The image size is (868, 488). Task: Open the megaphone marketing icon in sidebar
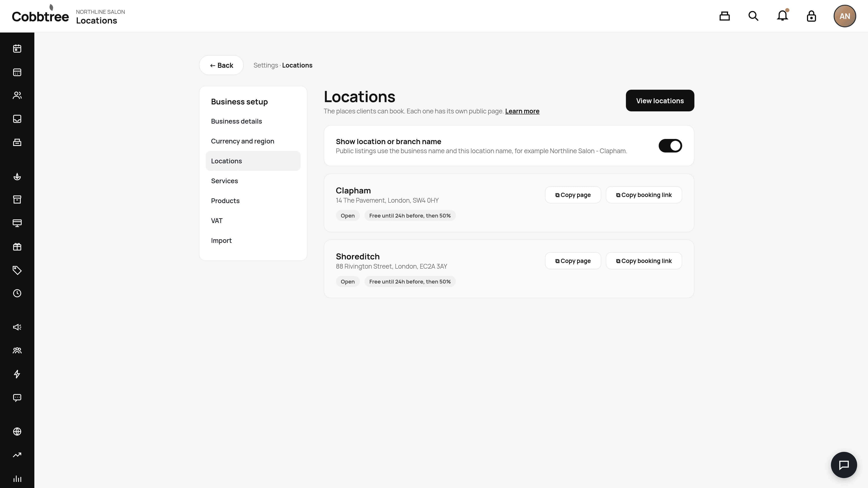[17, 327]
